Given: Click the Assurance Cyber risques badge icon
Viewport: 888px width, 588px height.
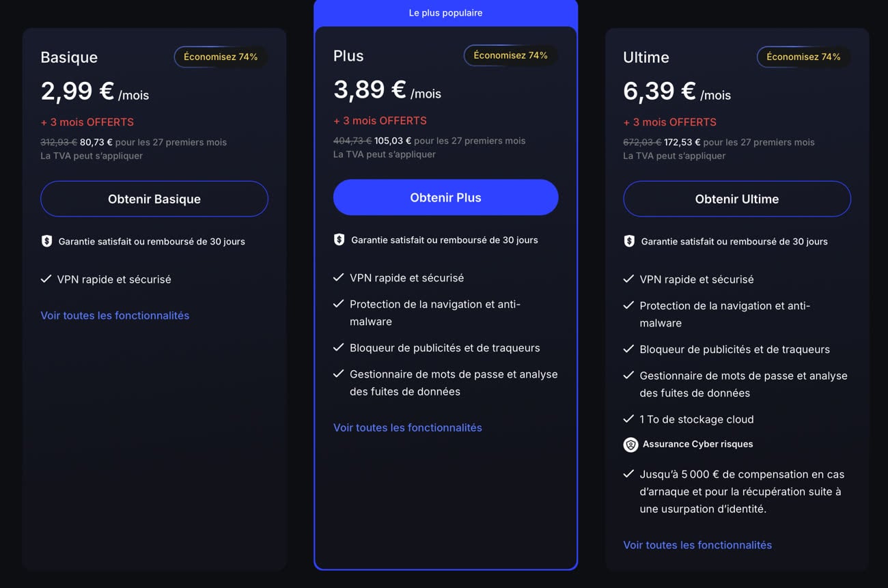Looking at the screenshot, I should [x=630, y=445].
